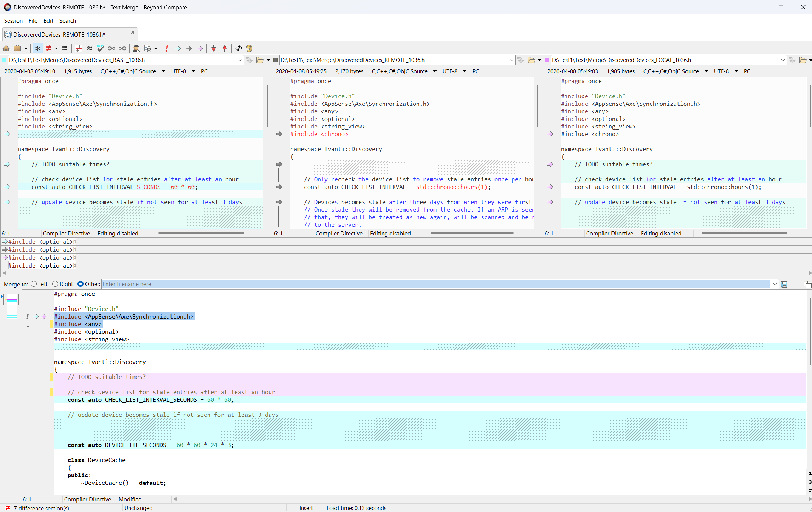Click the output pane thumbnail difference map

[11, 306]
